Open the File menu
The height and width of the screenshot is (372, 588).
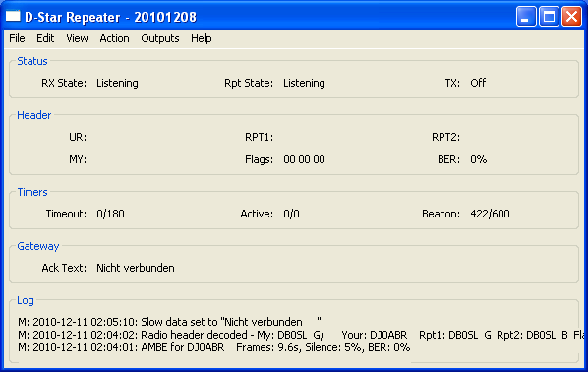17,38
